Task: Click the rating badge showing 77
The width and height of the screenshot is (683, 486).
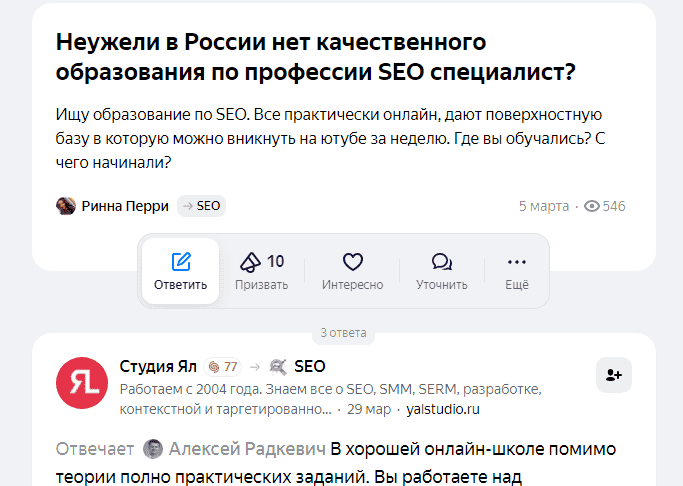Action: pyautogui.click(x=223, y=367)
